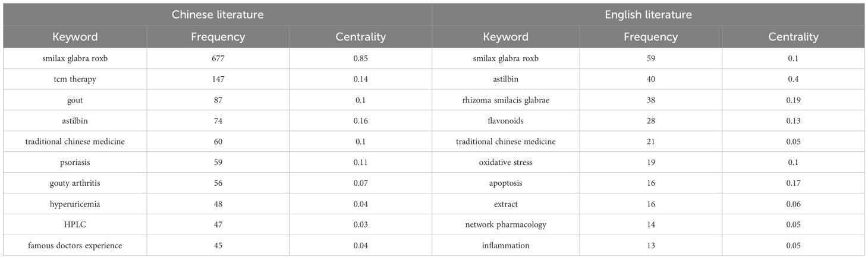Select the psoriasis keyword cell

(75, 163)
